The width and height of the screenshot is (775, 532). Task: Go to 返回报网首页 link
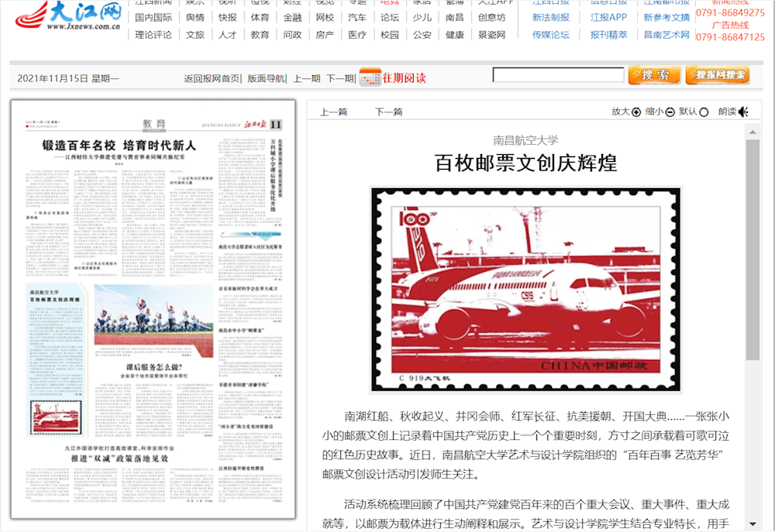click(x=212, y=78)
